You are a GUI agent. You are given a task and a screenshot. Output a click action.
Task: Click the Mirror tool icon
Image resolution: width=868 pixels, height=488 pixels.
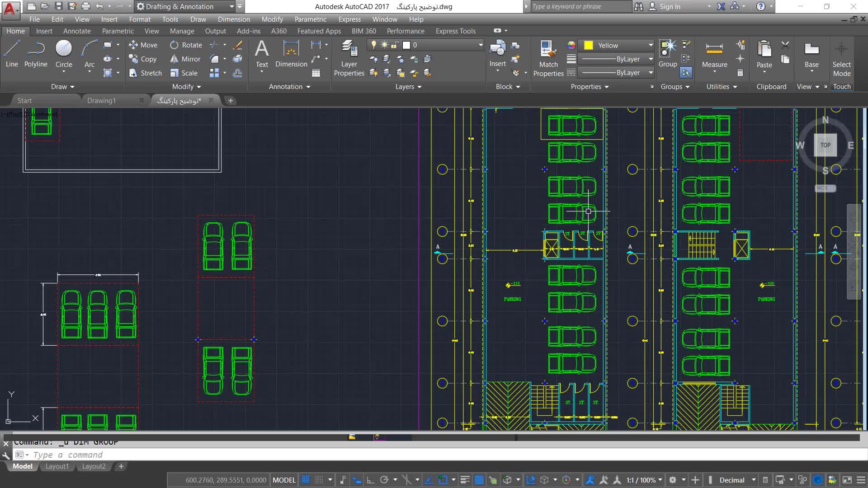174,59
